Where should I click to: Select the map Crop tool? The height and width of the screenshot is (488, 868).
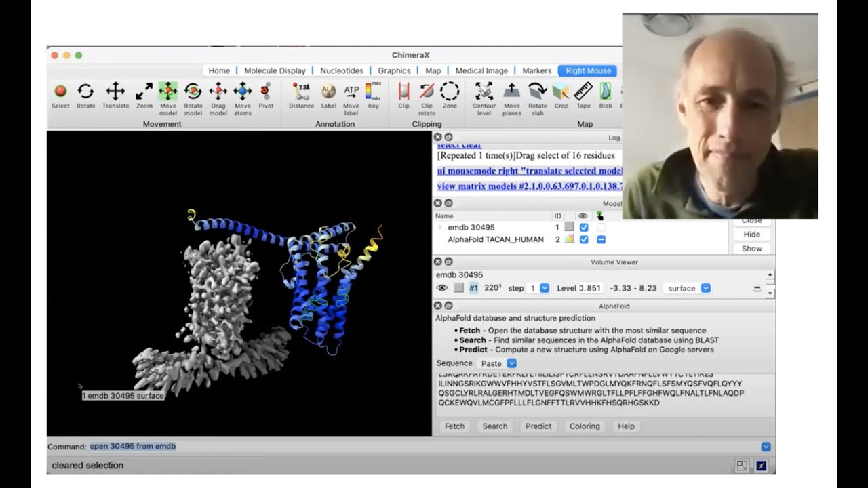(561, 96)
